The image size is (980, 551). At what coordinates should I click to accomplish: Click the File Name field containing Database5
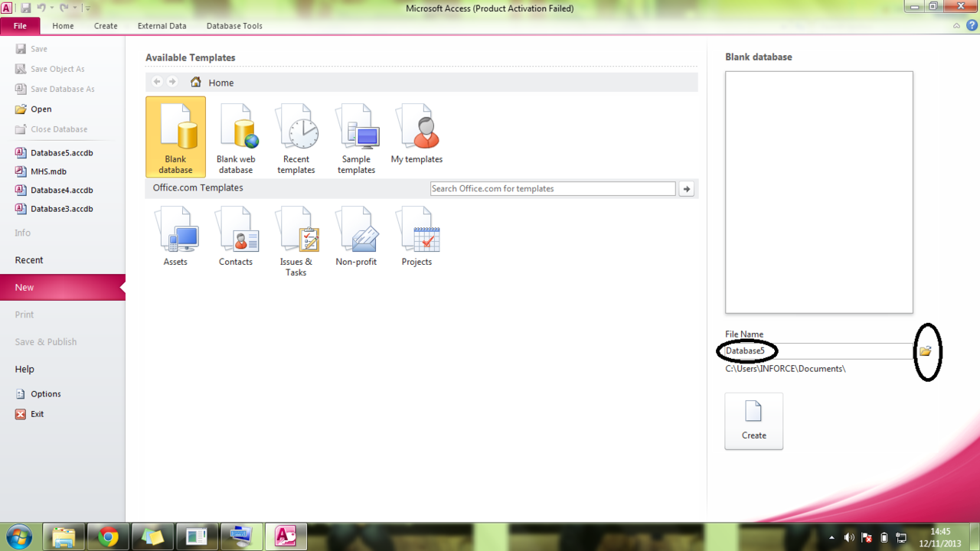[x=819, y=351]
